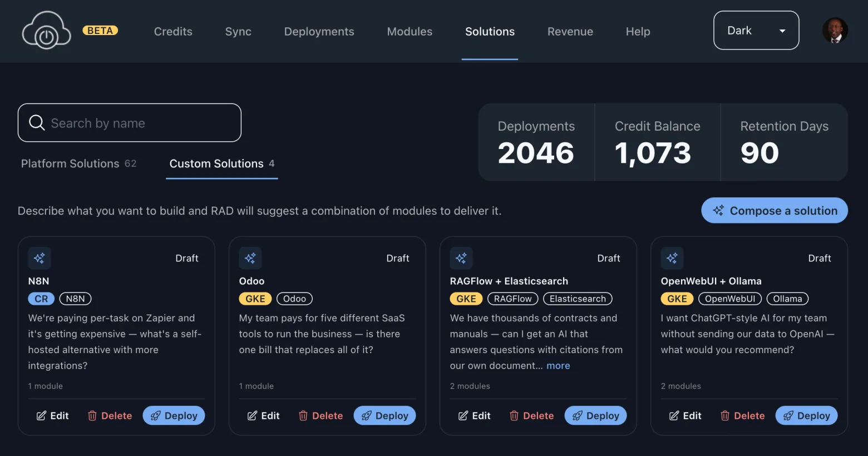Click the cloud power logo icon
This screenshot has height=456, width=868.
(x=46, y=31)
